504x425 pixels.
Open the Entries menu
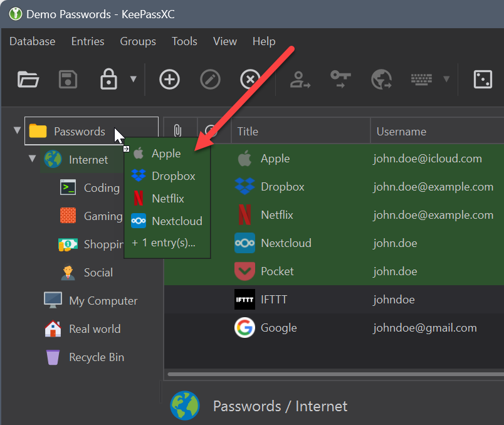87,41
